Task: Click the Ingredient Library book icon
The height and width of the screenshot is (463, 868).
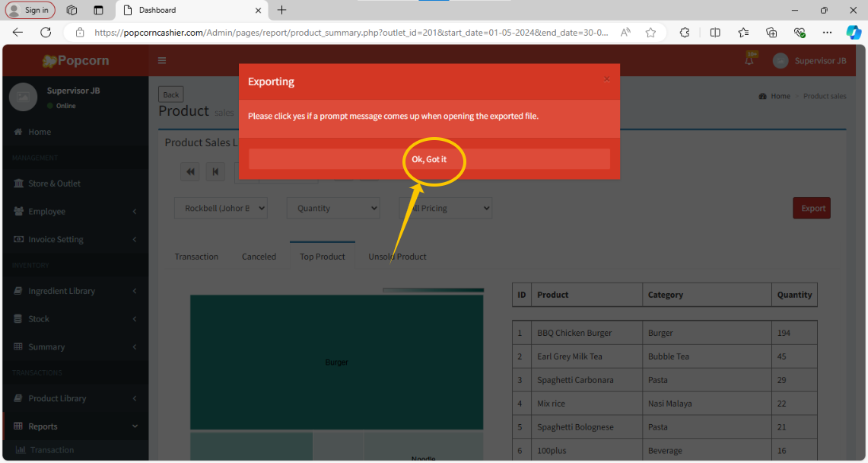Action: tap(18, 291)
